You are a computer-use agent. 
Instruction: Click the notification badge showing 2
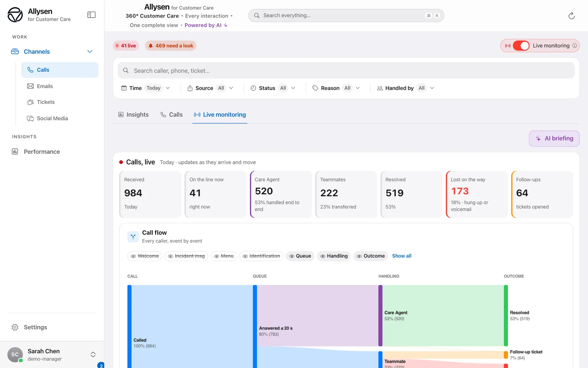(x=101, y=366)
